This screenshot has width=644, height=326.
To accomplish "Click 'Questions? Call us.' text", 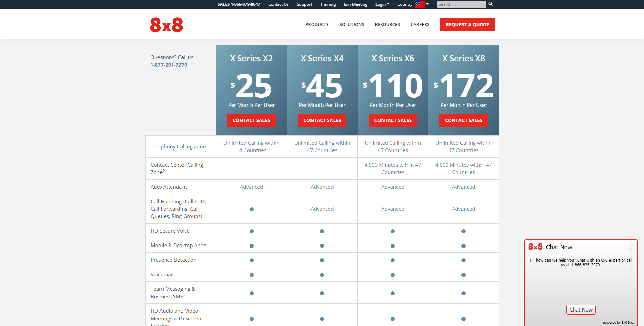I will (172, 57).
